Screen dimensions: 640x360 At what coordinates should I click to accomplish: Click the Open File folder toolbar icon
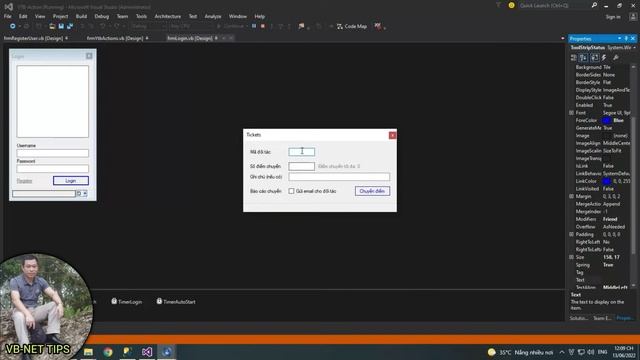[52, 26]
